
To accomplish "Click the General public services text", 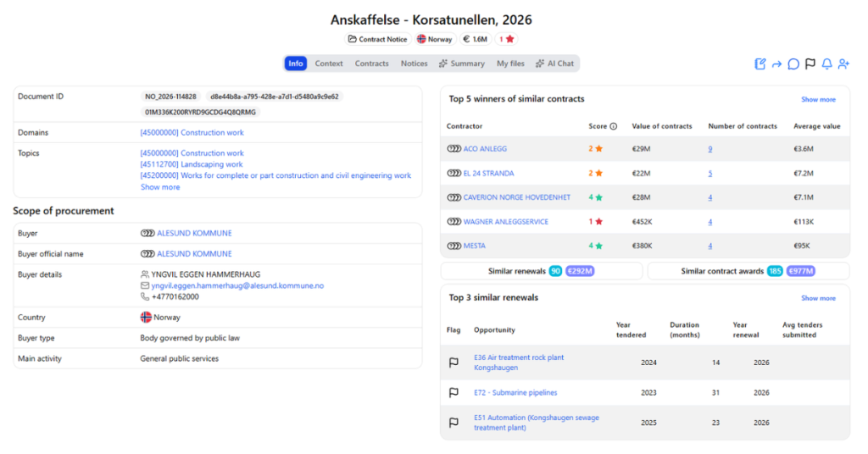I will [x=180, y=359].
